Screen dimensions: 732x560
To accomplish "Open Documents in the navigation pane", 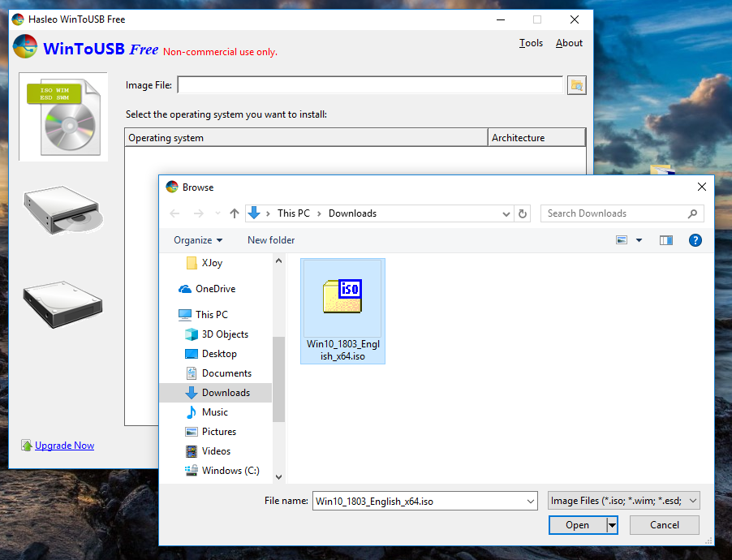I will click(x=218, y=373).
